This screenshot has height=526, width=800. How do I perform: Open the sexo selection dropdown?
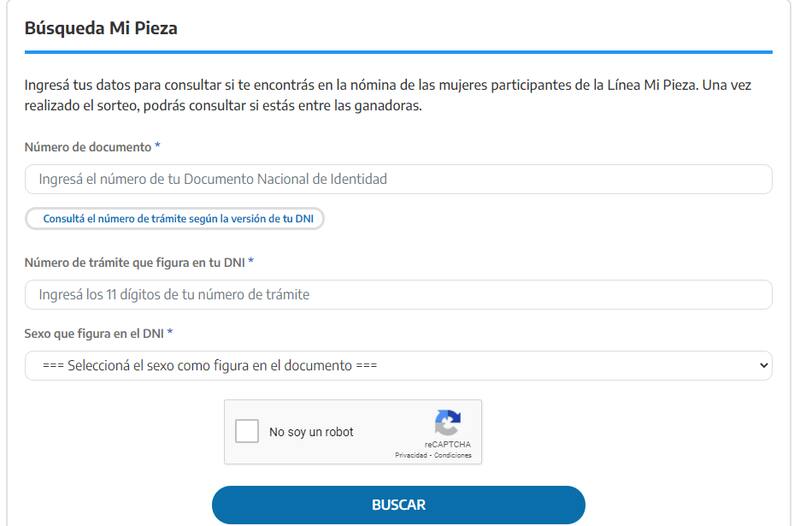click(x=398, y=366)
